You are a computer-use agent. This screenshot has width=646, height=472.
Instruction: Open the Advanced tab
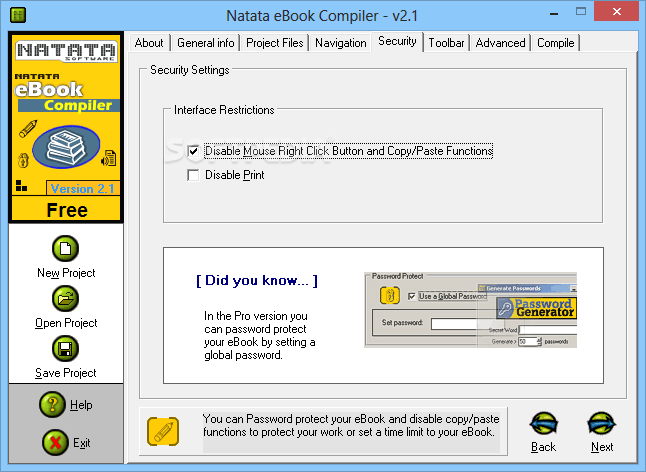click(501, 43)
